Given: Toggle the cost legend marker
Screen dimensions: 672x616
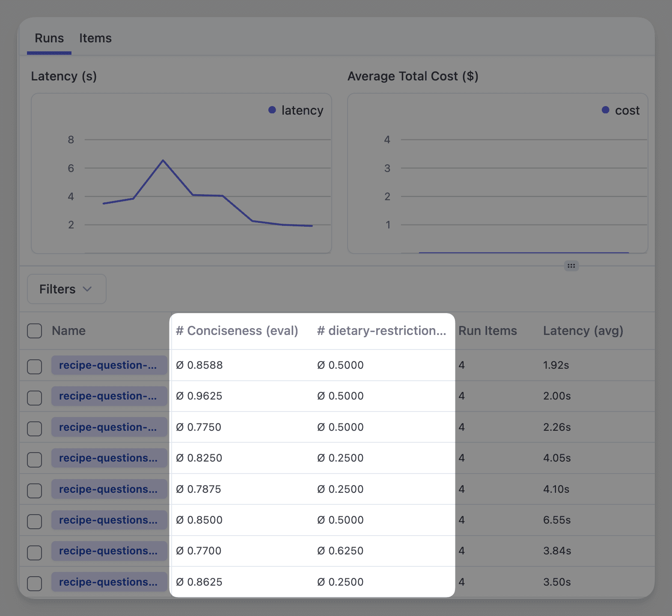Looking at the screenshot, I should (x=605, y=110).
